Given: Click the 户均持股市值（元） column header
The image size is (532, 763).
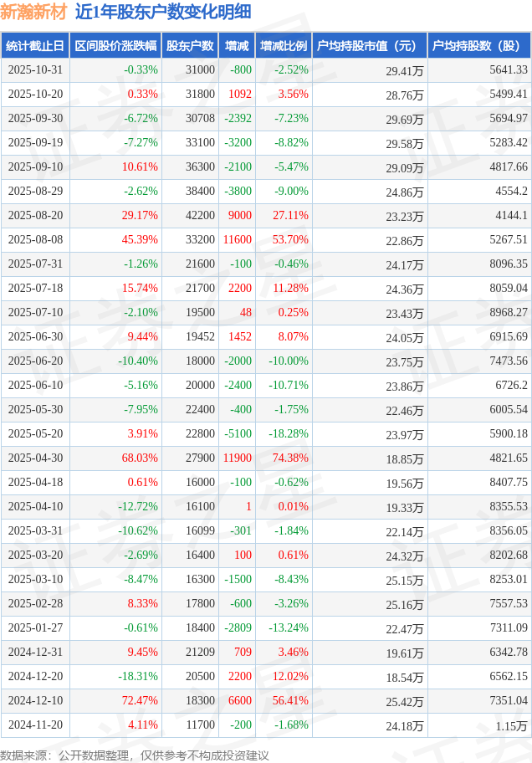Looking at the screenshot, I should (368, 46).
